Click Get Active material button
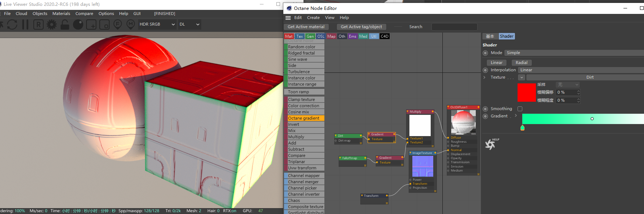This screenshot has height=214, width=644. (x=306, y=27)
